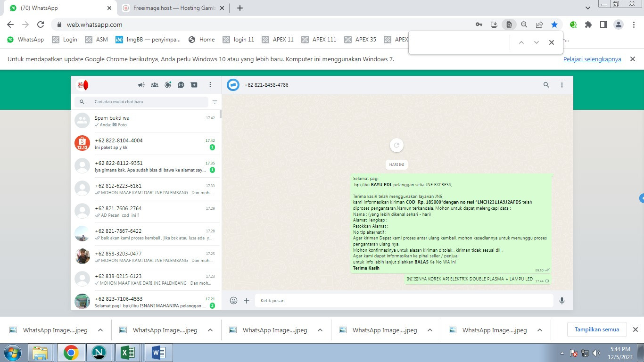This screenshot has width=644, height=362.
Task: Open chat with +62 823-7106-4553
Action: coord(146,301)
